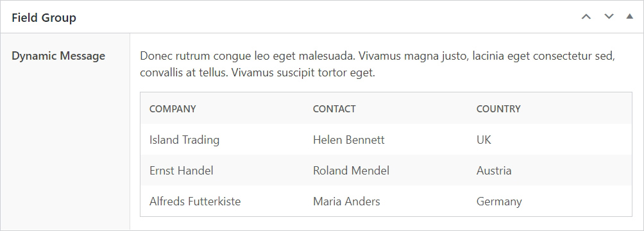
Task: Click the Field Group title
Action: (44, 18)
